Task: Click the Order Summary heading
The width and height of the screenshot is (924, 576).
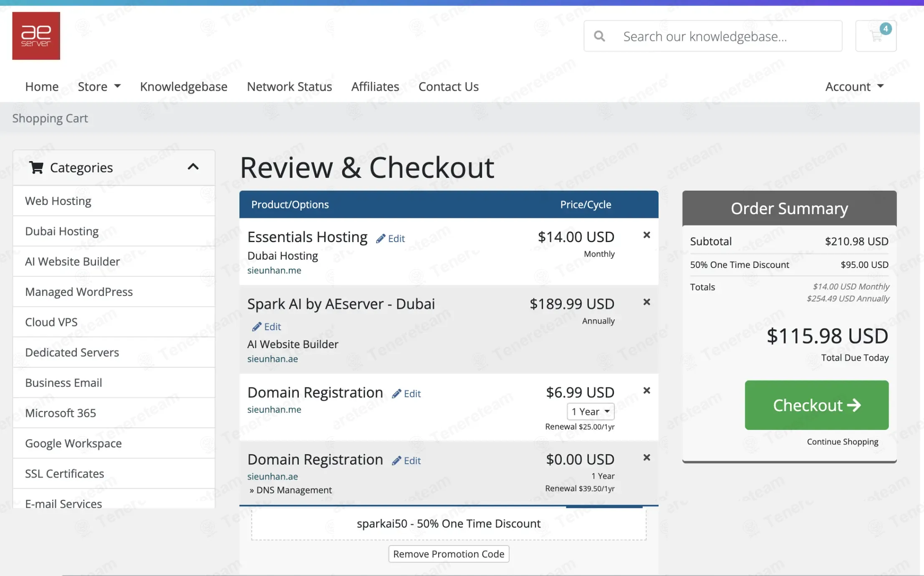Action: 789,208
